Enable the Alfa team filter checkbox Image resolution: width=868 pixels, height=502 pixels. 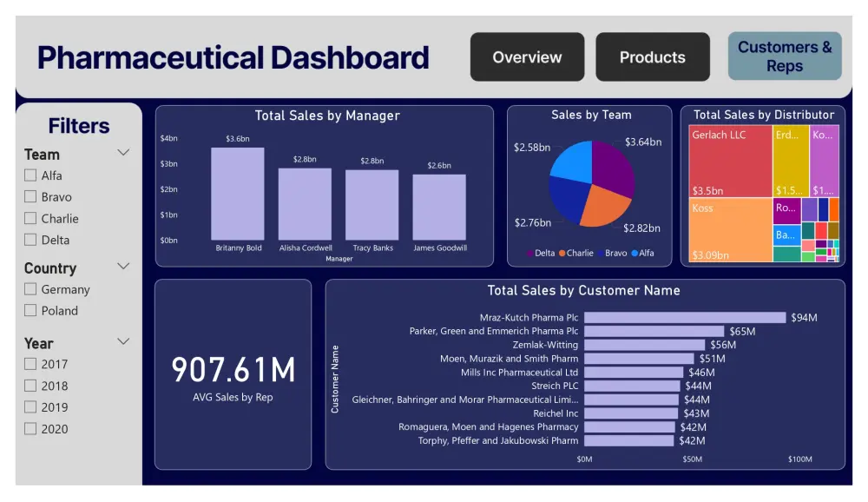click(x=30, y=175)
